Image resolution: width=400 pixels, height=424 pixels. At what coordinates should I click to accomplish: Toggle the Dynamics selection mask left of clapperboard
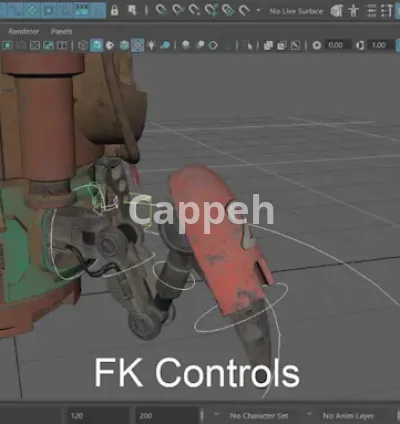tap(65, 10)
